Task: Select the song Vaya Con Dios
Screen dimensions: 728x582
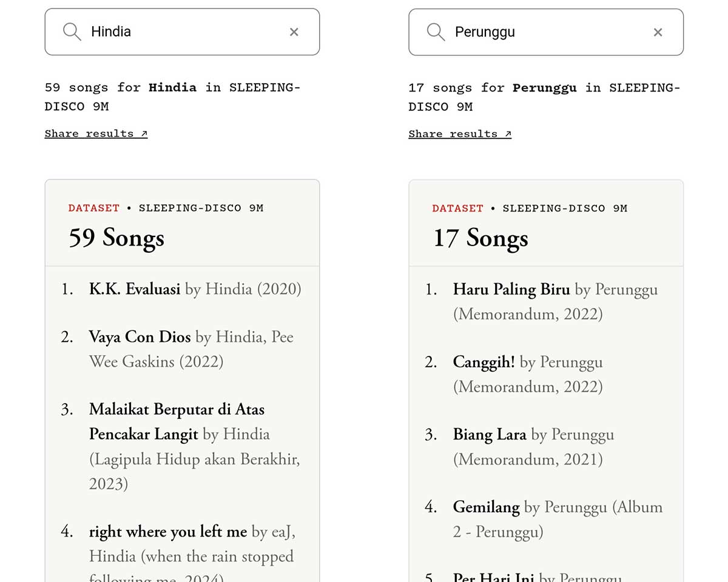Action: point(140,337)
